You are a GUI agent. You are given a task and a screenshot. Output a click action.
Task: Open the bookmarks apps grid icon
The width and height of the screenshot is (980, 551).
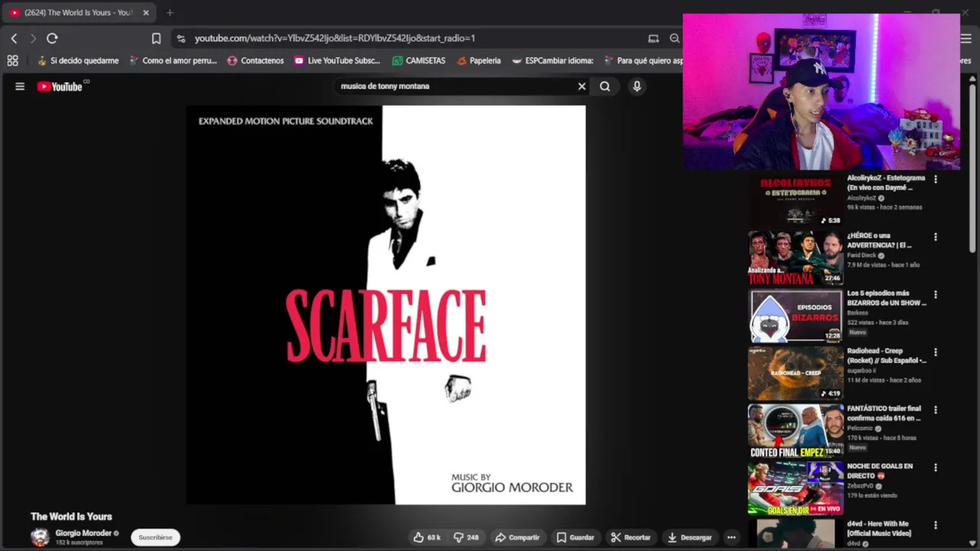[12, 60]
